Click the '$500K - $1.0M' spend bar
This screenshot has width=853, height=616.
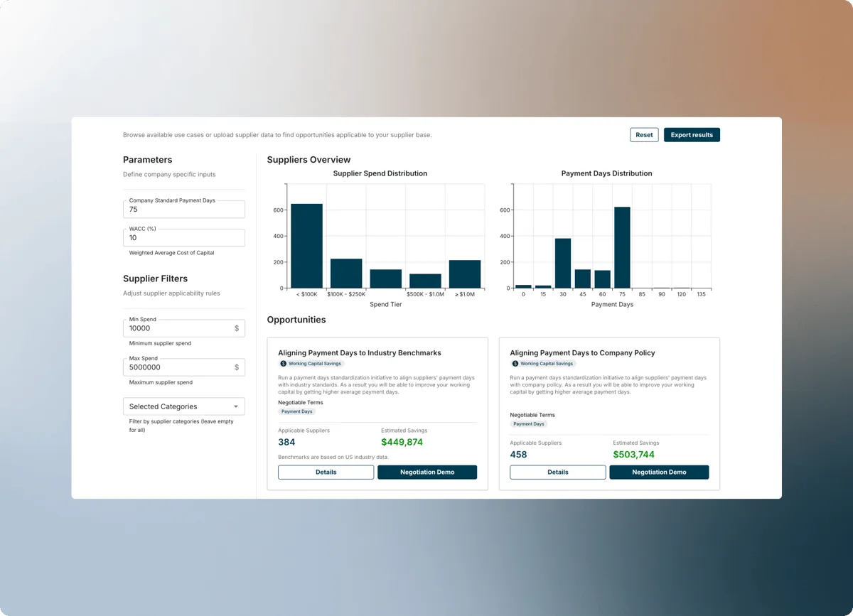pyautogui.click(x=425, y=281)
